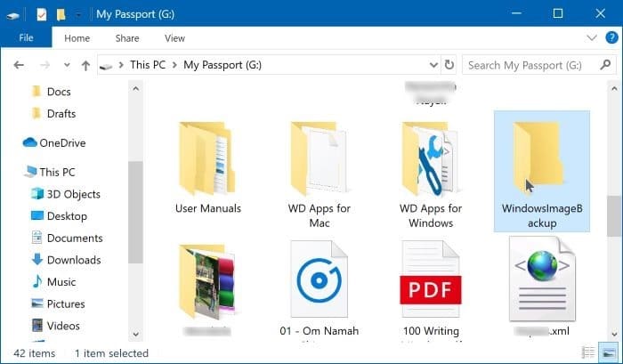Open the Customize Quick Access Toolbar dropdown
The image size is (623, 364).
coord(78,15)
